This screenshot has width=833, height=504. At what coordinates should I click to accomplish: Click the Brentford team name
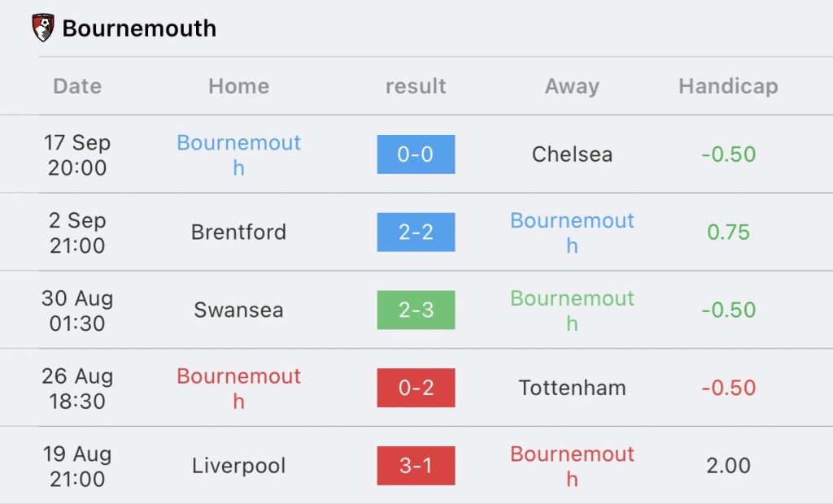pos(238,232)
